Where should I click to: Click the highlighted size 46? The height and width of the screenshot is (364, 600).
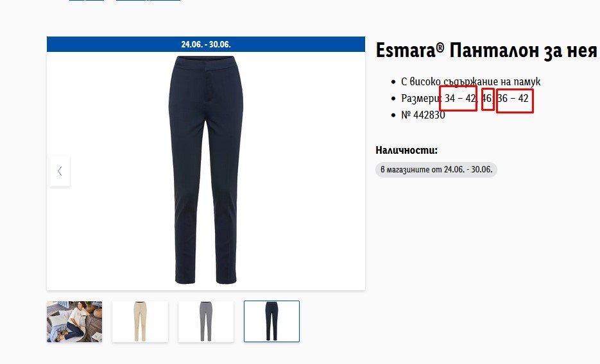(x=488, y=99)
